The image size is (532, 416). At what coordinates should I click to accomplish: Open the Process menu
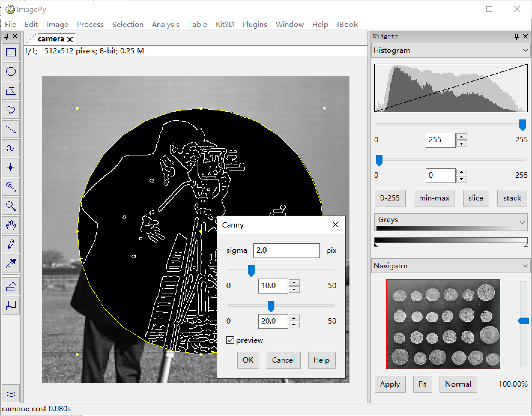(90, 24)
